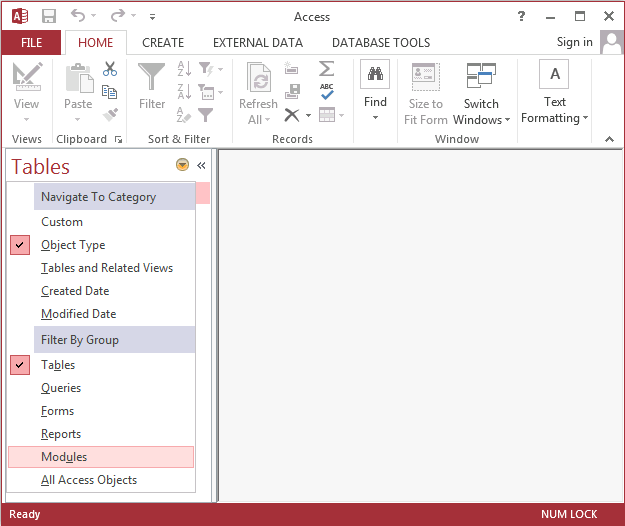This screenshot has width=625, height=526.
Task: Expand Refresh All dropdown arrow
Action: click(267, 120)
